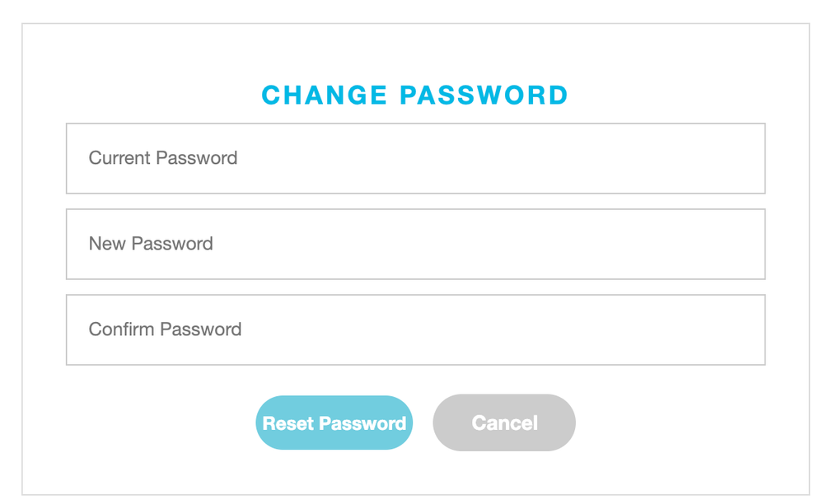Submit form using blue Reset Password button
This screenshot has width=823, height=504.
[334, 423]
